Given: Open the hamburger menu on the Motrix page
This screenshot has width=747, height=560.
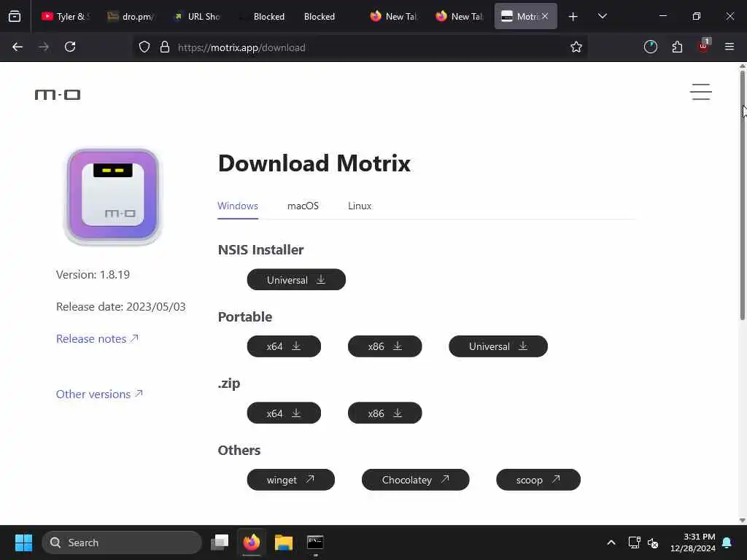Looking at the screenshot, I should [701, 92].
